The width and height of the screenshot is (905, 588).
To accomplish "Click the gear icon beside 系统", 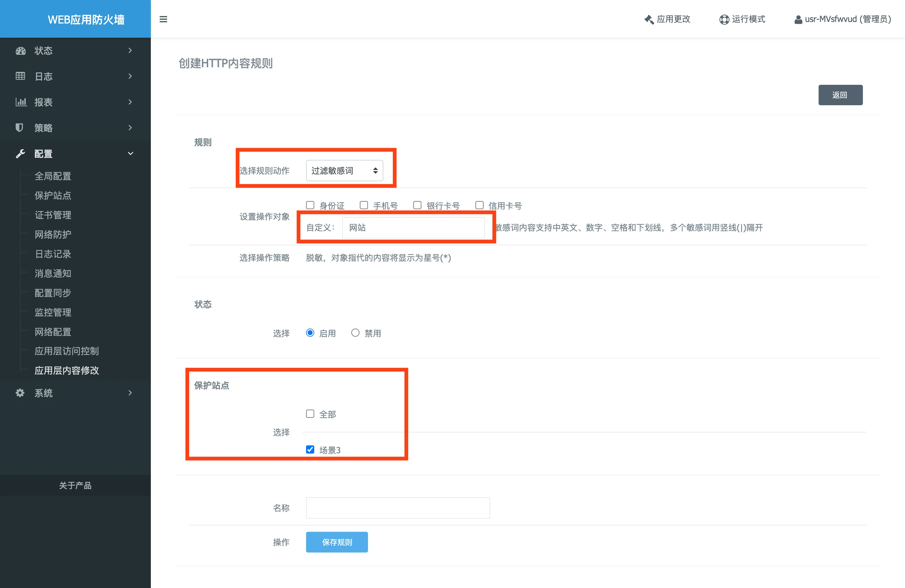I will [x=20, y=393].
